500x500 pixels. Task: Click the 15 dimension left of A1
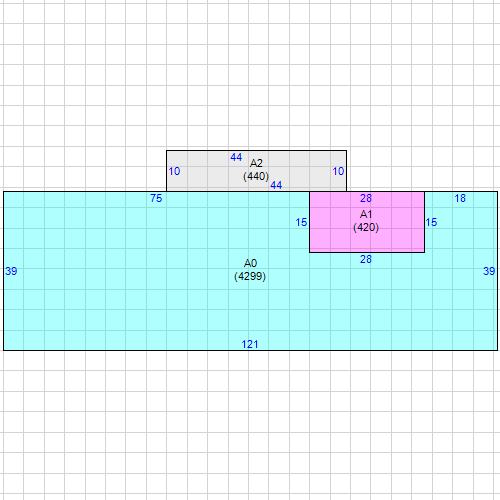301,222
